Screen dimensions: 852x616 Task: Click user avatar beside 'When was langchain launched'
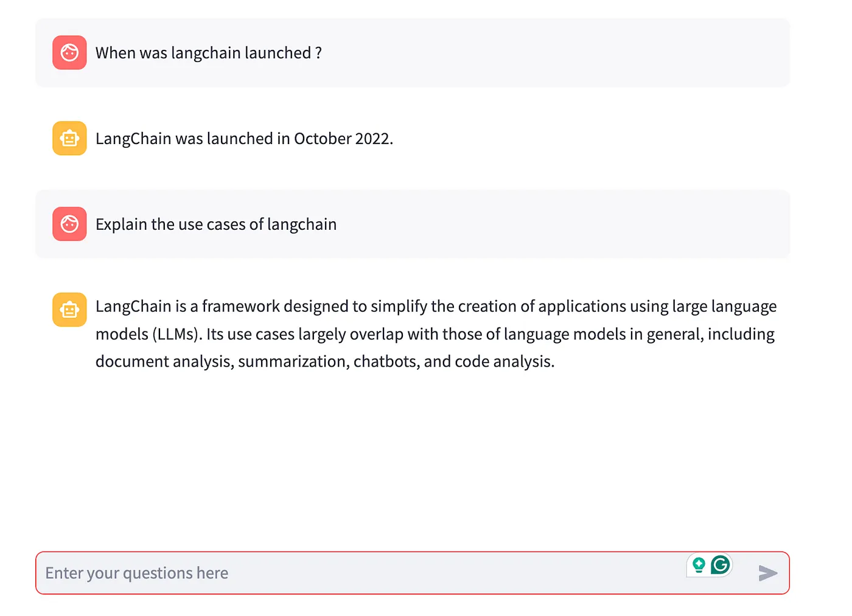[69, 53]
